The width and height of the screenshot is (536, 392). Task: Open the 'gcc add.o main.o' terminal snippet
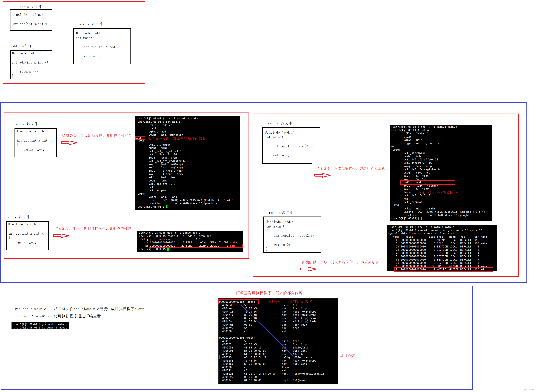40,326
